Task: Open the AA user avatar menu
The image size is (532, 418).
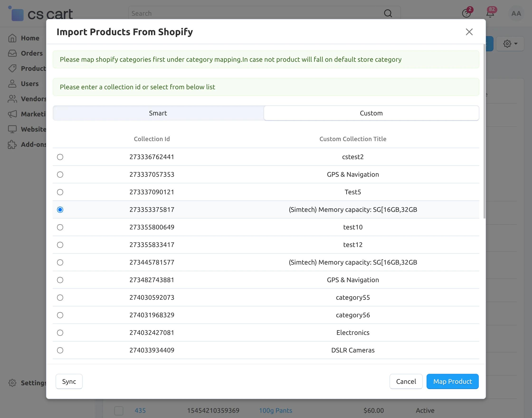Action: click(516, 14)
